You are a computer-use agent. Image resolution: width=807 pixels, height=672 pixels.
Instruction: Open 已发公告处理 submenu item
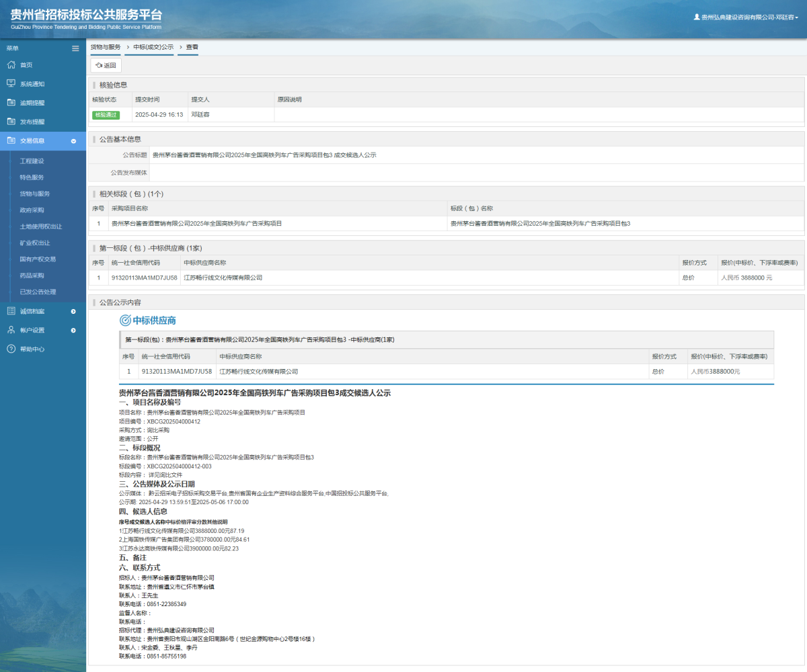coord(38,292)
